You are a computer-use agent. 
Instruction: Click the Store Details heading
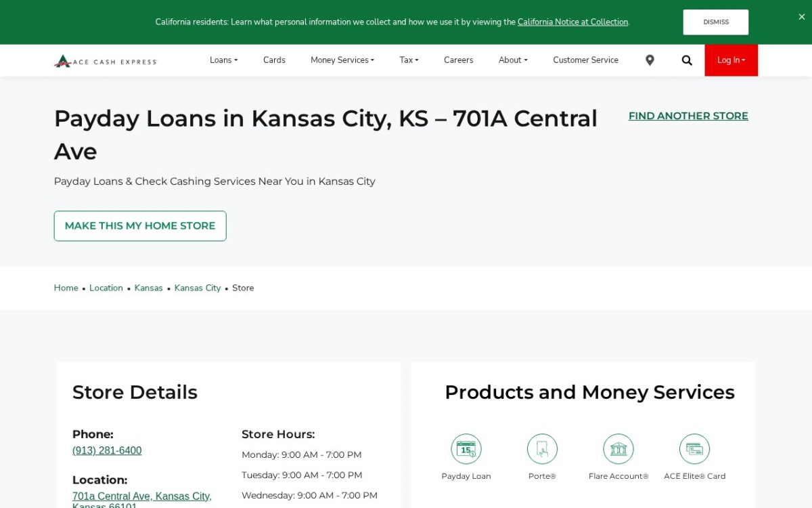point(135,392)
